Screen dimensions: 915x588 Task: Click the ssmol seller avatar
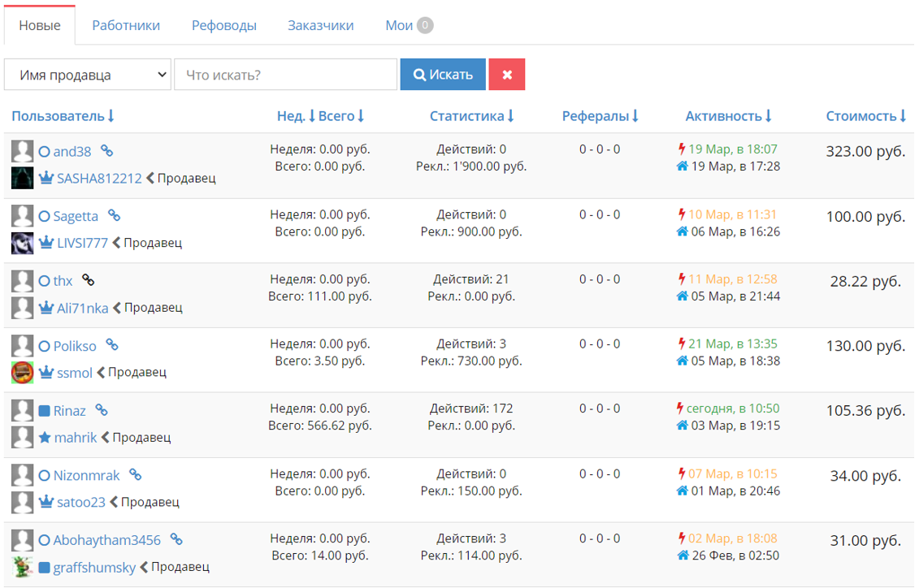point(22,372)
